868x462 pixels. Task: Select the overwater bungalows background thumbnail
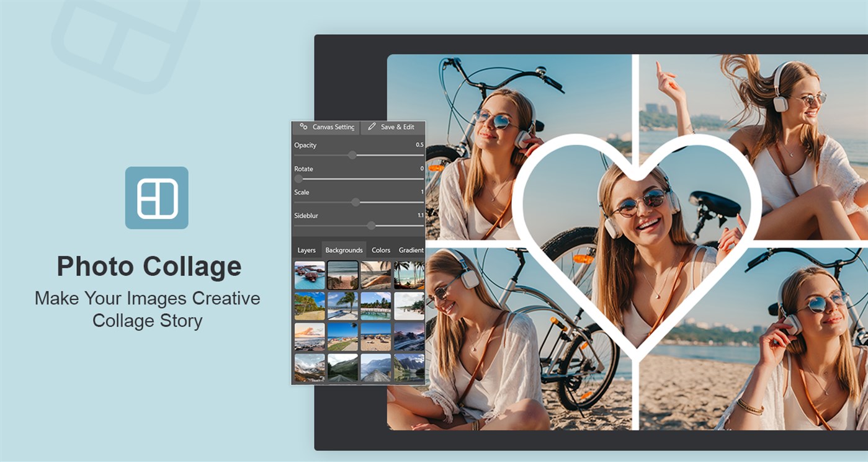pyautogui.click(x=310, y=273)
